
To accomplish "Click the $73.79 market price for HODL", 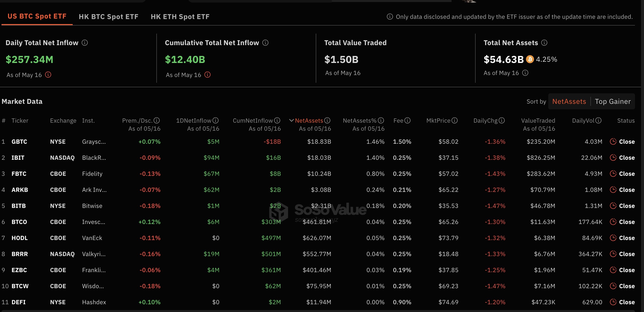I will coord(448,238).
